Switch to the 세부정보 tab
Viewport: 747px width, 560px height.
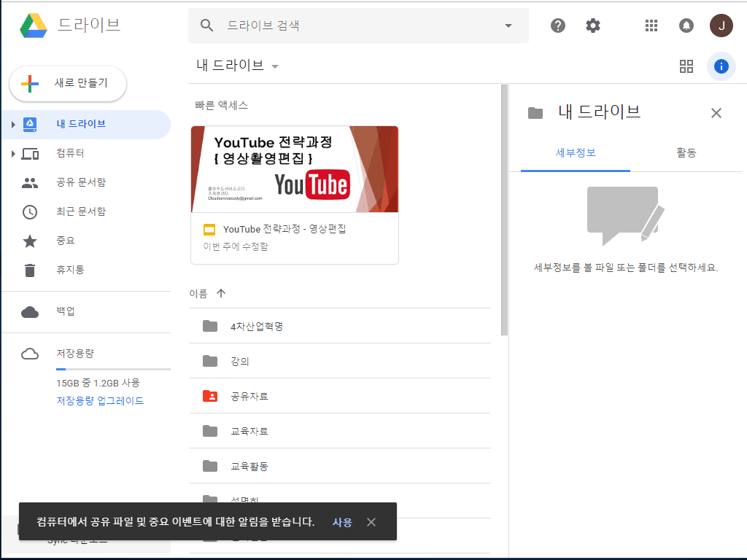(x=576, y=153)
